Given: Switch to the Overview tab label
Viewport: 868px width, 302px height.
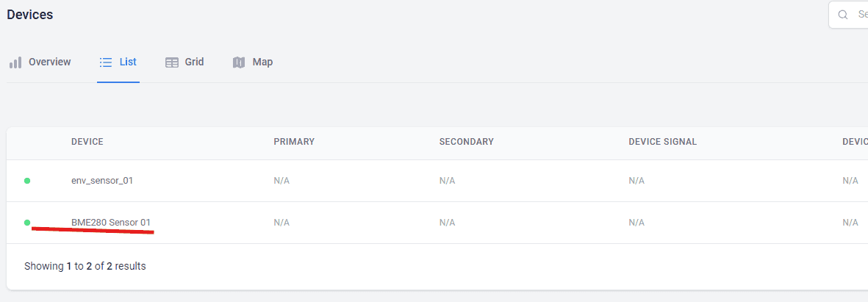Looking at the screenshot, I should pos(49,62).
